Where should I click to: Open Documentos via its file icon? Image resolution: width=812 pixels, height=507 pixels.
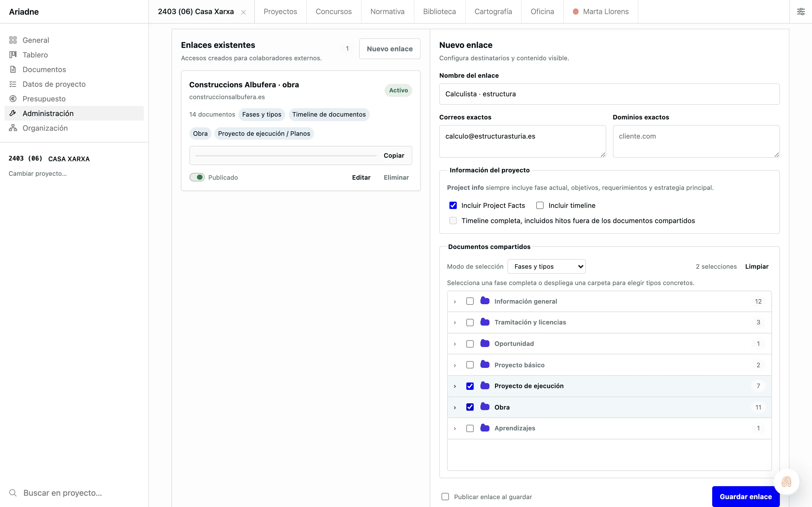click(13, 69)
